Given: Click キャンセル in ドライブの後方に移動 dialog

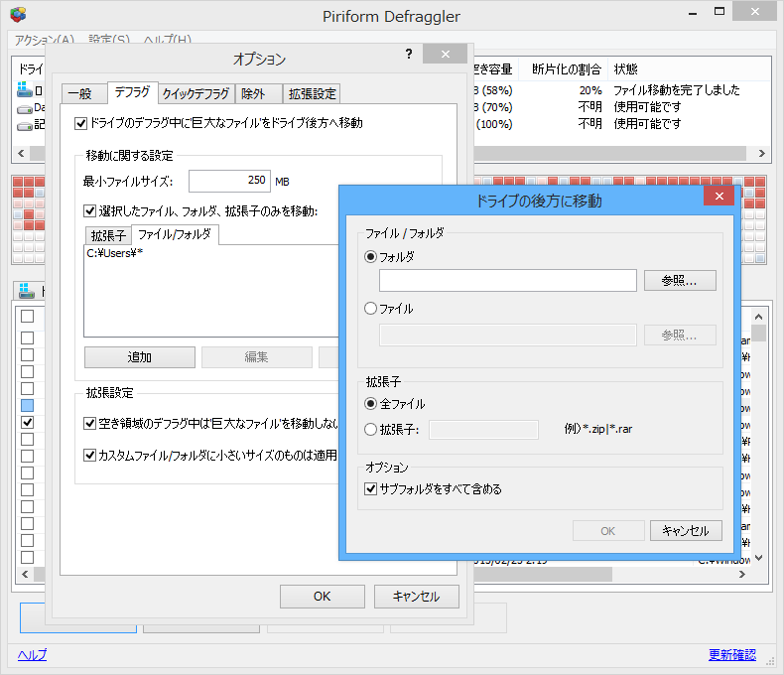Looking at the screenshot, I should pos(686,530).
